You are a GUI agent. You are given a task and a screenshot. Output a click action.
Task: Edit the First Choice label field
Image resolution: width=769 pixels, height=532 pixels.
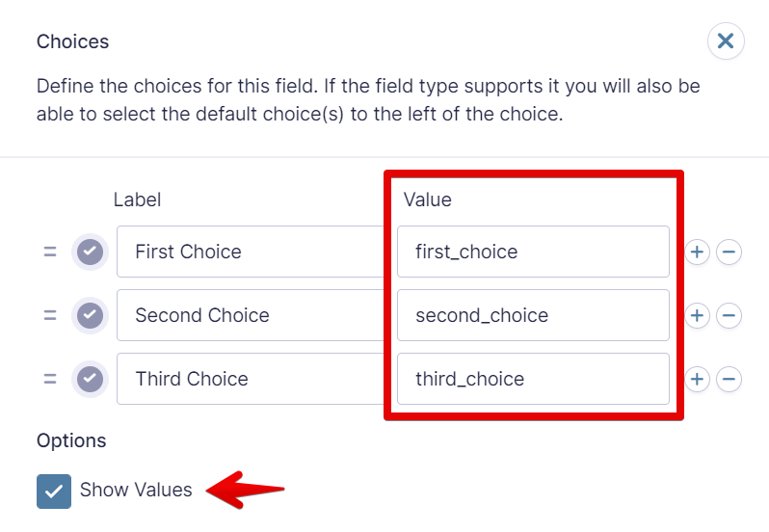251,253
